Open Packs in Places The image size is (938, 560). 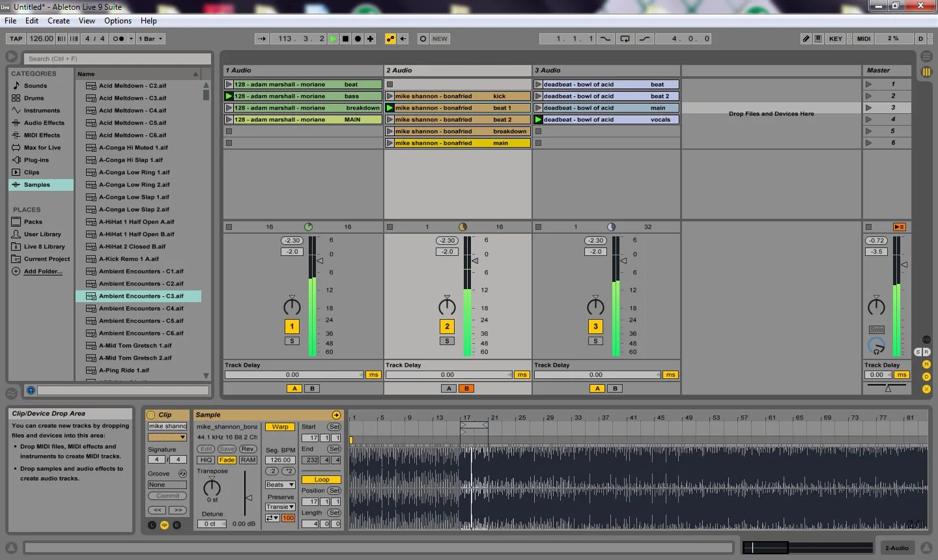tap(41, 222)
